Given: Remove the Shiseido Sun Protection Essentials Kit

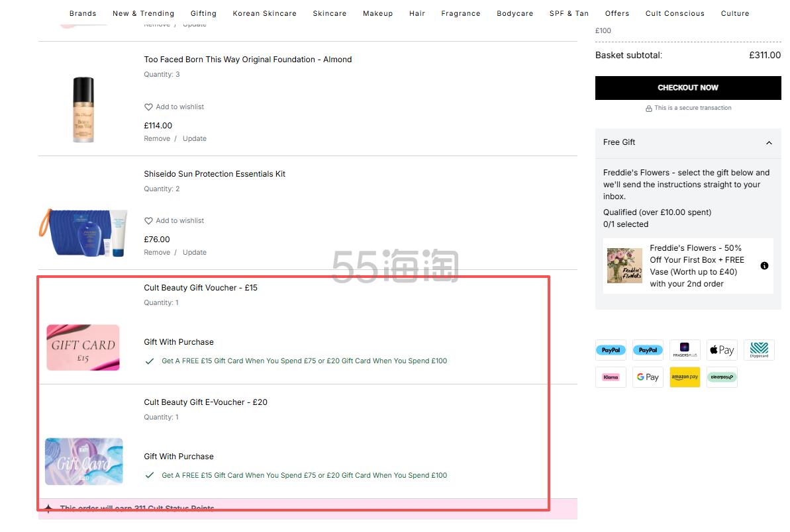Looking at the screenshot, I should click(157, 253).
